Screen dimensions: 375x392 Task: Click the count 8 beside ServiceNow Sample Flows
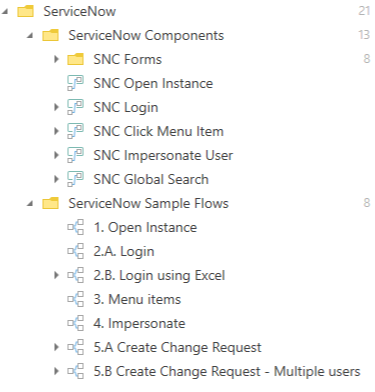(367, 203)
